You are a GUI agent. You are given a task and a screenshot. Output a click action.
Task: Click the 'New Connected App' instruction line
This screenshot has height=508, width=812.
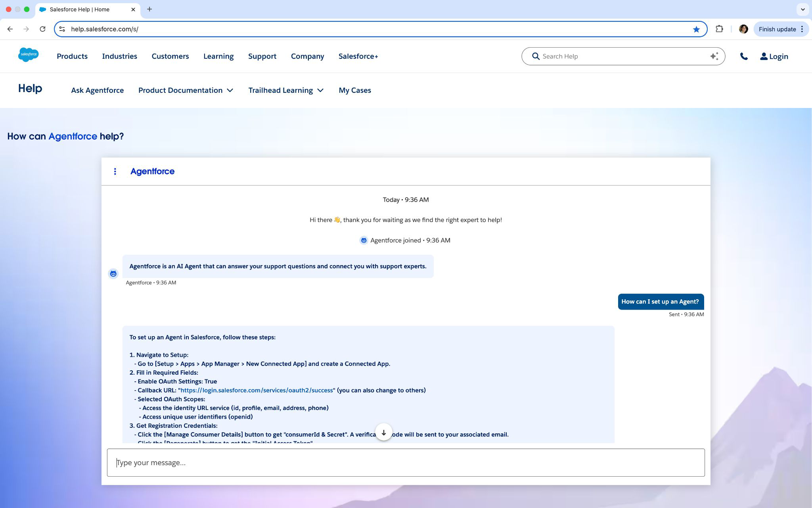click(x=262, y=364)
